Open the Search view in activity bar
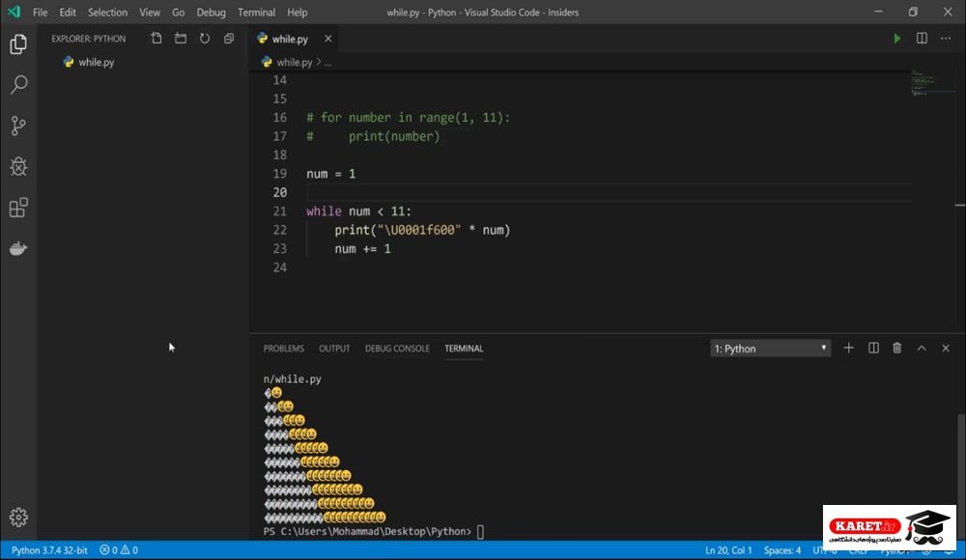 pyautogui.click(x=18, y=84)
